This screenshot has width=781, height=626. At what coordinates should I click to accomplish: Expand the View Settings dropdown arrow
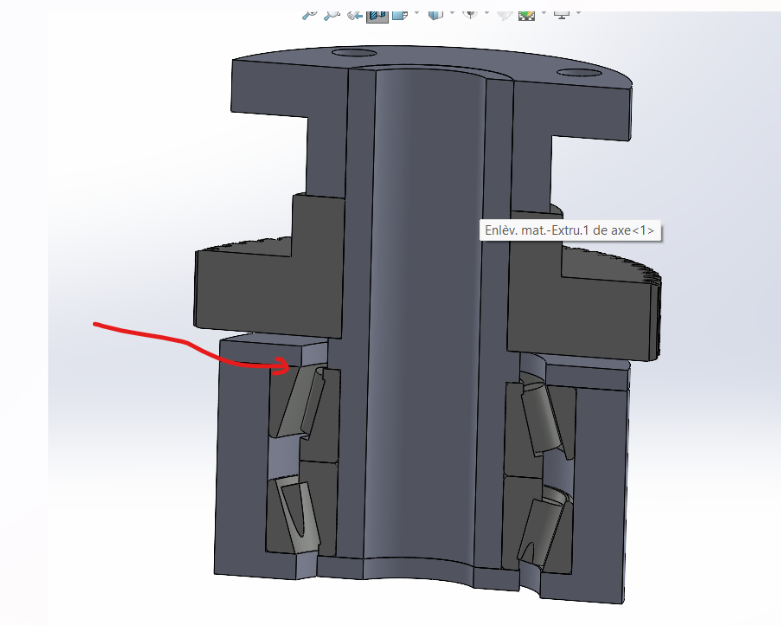(578, 13)
